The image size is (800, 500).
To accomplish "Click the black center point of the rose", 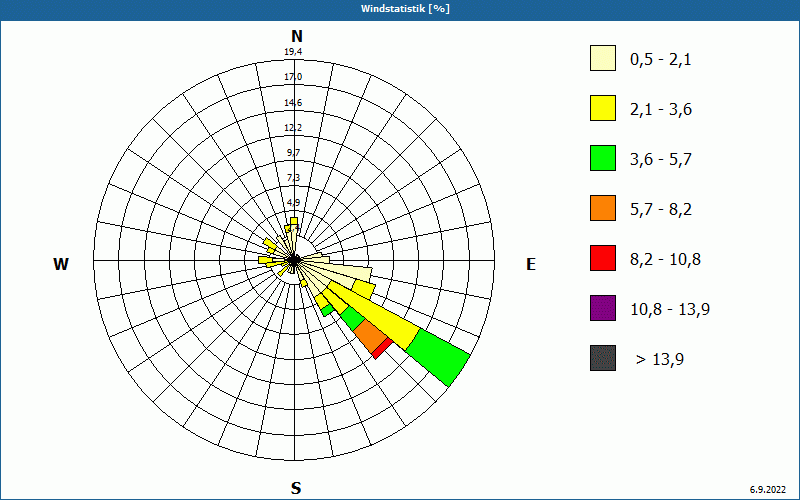I will (x=294, y=260).
